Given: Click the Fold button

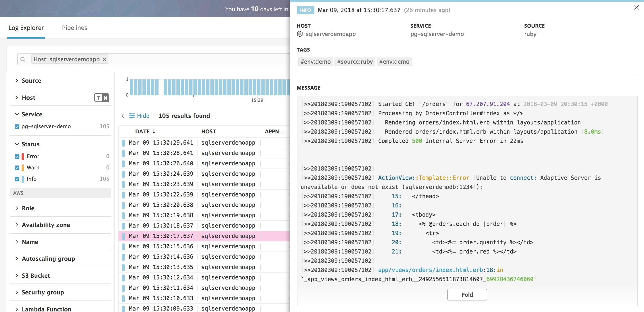Looking at the screenshot, I should (467, 294).
